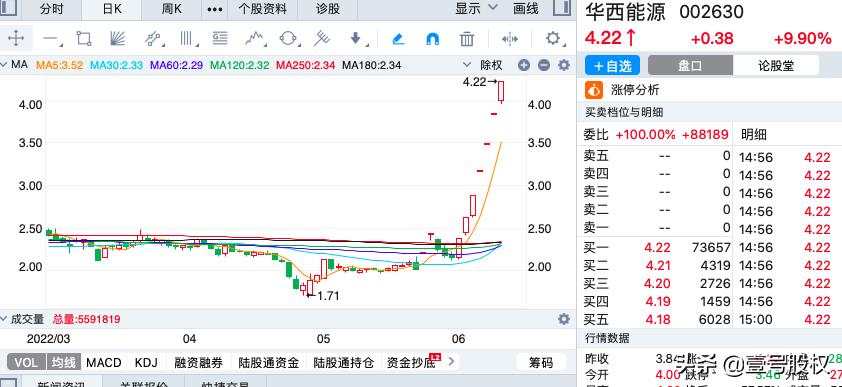Viewport: 842px width, 387px height.
Task: Click MA60:2.29 legend label
Action: (176, 65)
